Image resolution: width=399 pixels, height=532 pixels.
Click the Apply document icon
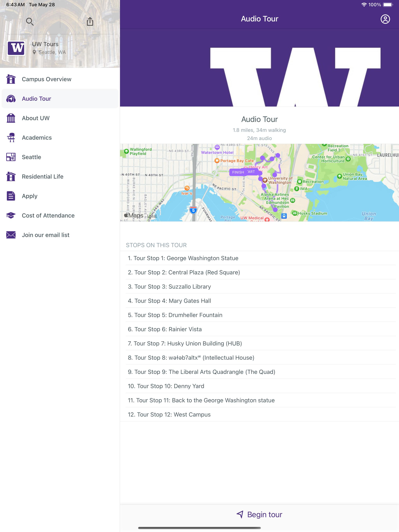[11, 196]
